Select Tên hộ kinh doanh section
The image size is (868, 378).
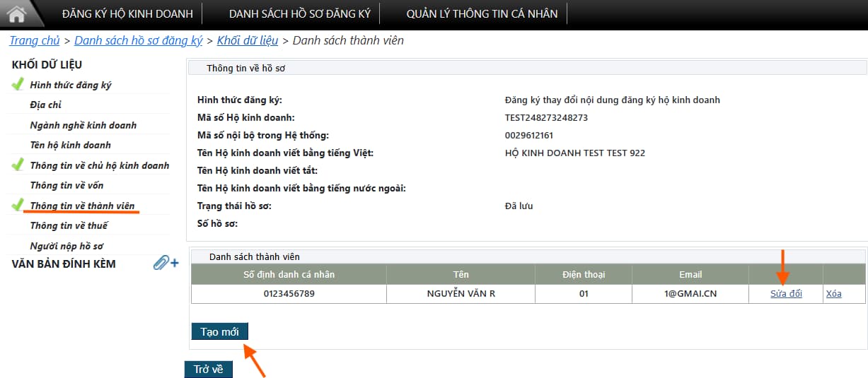click(x=71, y=145)
